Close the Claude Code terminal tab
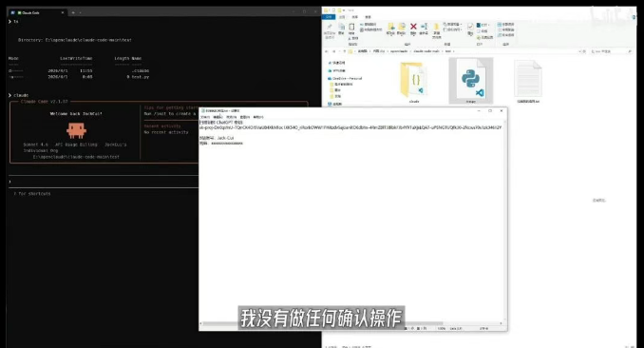Viewport: 644px width, 348px height. click(63, 12)
